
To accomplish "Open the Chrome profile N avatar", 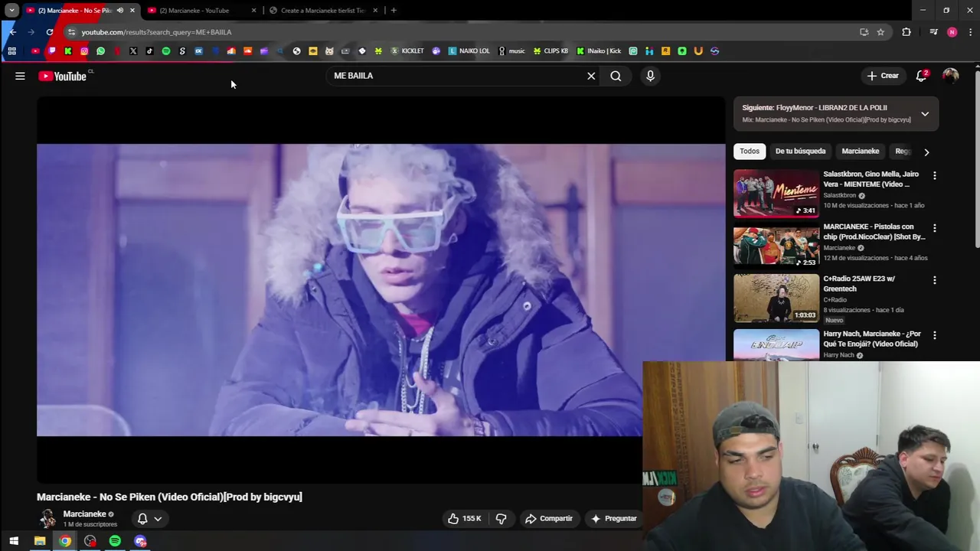I will pos(952,32).
